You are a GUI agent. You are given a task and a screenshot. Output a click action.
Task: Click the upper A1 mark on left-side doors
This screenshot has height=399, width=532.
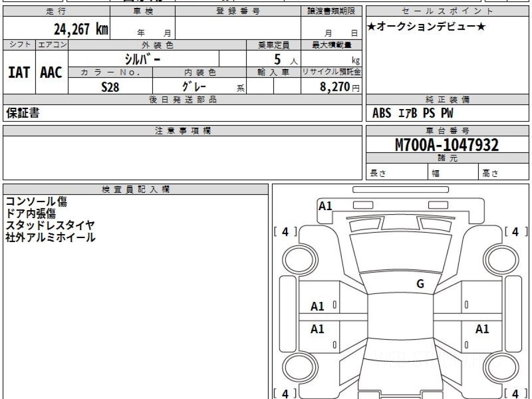(x=317, y=306)
